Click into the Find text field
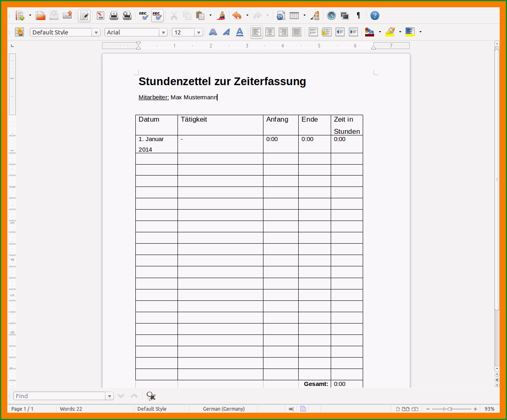 (x=60, y=396)
